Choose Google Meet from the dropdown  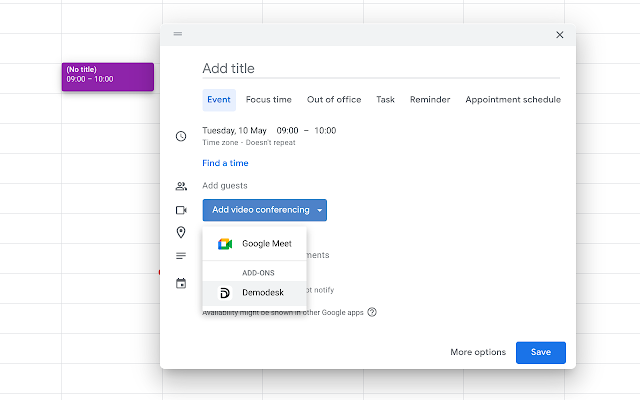pyautogui.click(x=254, y=244)
